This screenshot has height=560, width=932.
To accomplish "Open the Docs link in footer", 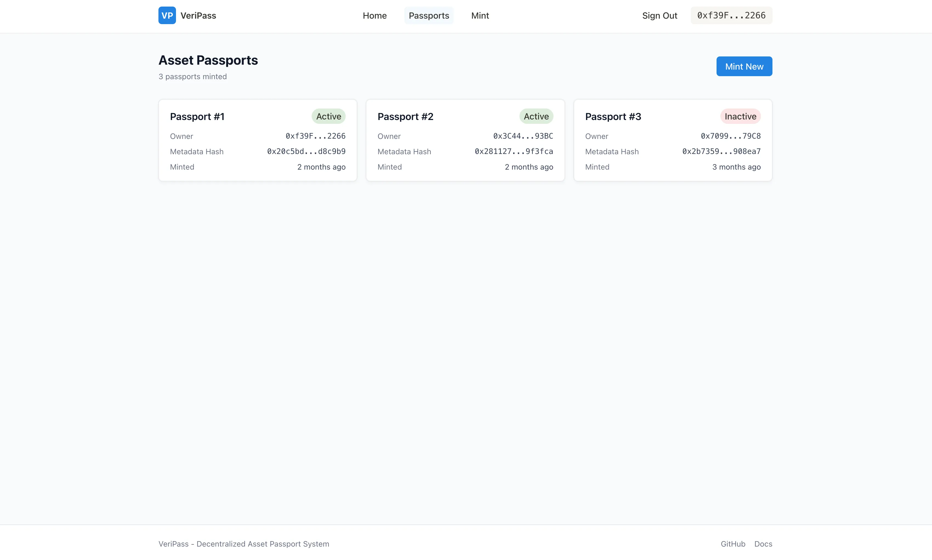I will (x=763, y=543).
